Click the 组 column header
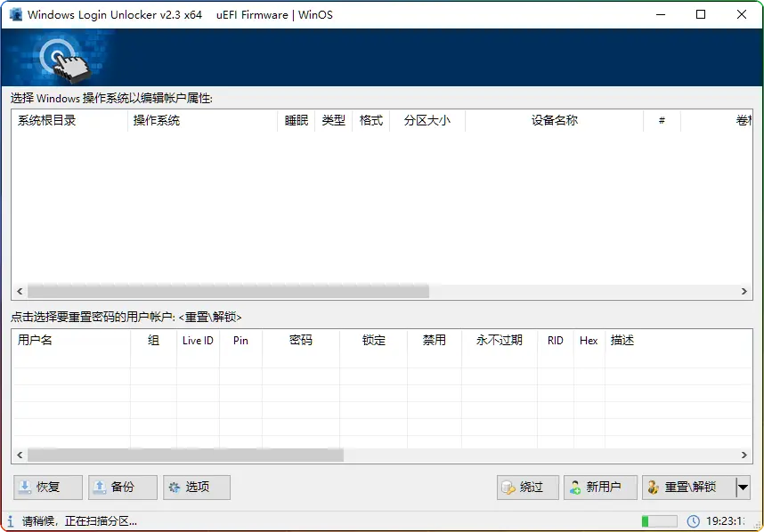 [x=153, y=340]
